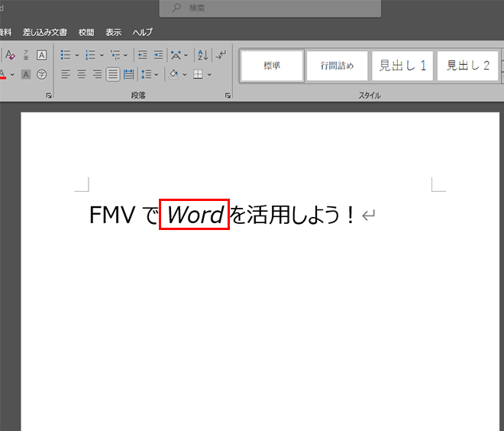The width and height of the screenshot is (504, 431).
Task: Open the paragraph (段落) dialog launcher
Action: click(x=228, y=96)
